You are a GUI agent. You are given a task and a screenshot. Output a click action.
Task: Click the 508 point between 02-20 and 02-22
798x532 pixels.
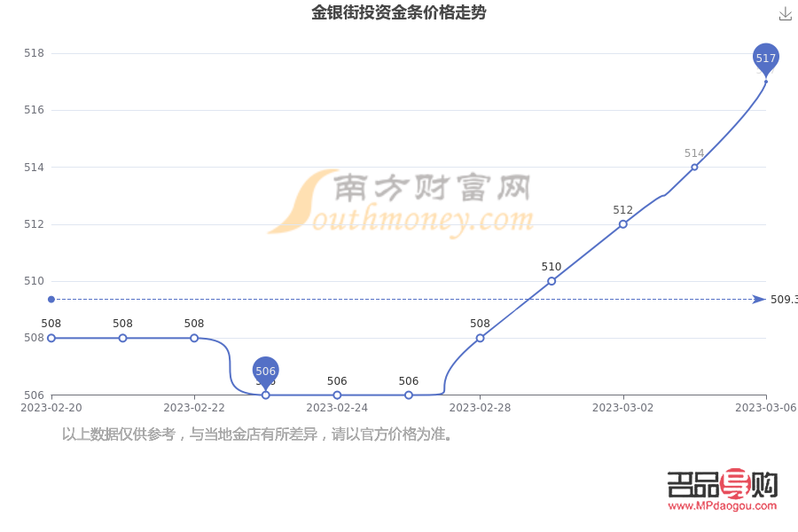point(122,338)
